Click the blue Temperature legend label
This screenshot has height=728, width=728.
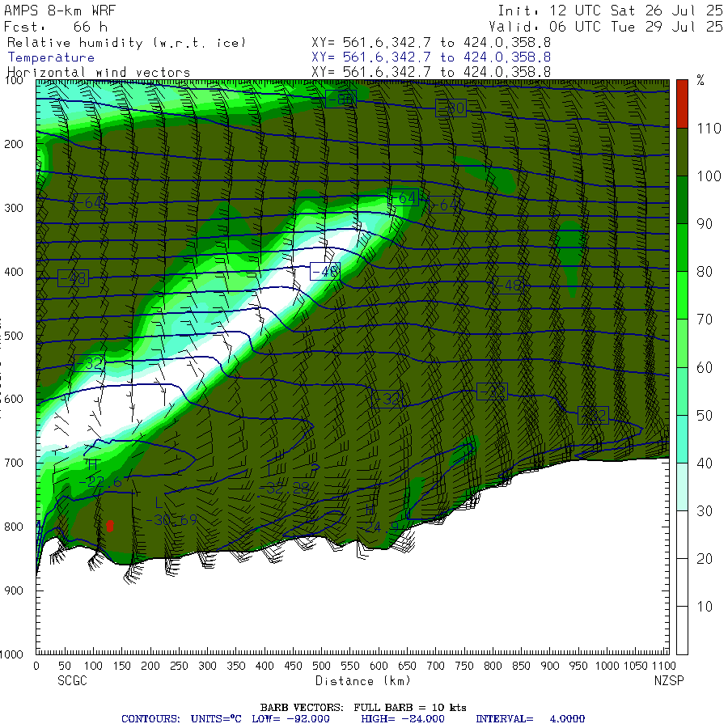pyautogui.click(x=51, y=57)
